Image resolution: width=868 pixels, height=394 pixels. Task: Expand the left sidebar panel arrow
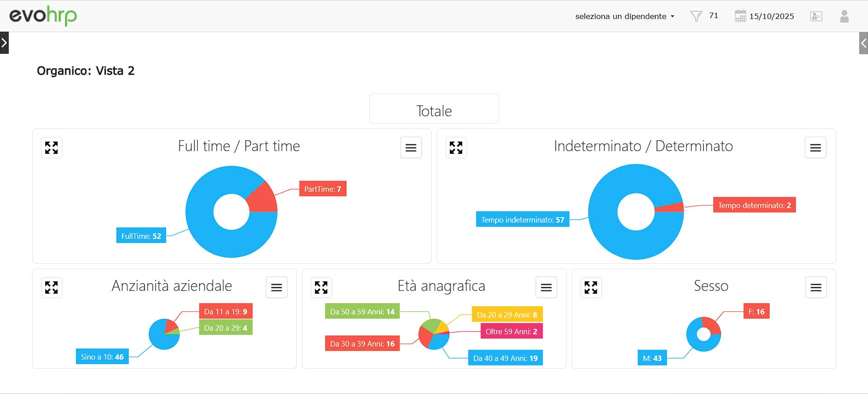pyautogui.click(x=4, y=43)
